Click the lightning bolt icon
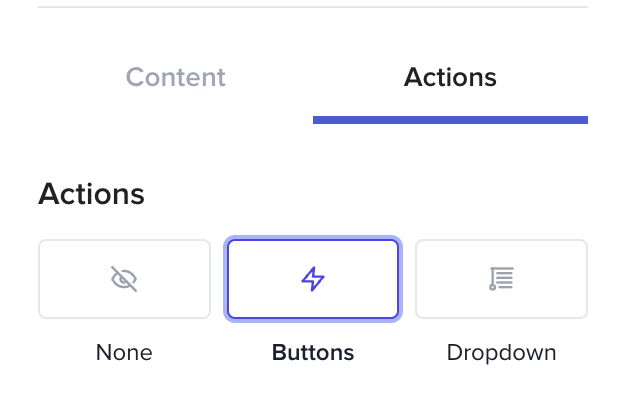The height and width of the screenshot is (406, 626). tap(313, 279)
